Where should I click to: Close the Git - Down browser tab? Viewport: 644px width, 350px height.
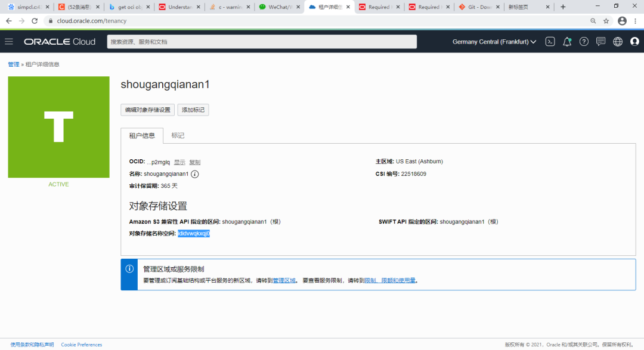coord(498,7)
